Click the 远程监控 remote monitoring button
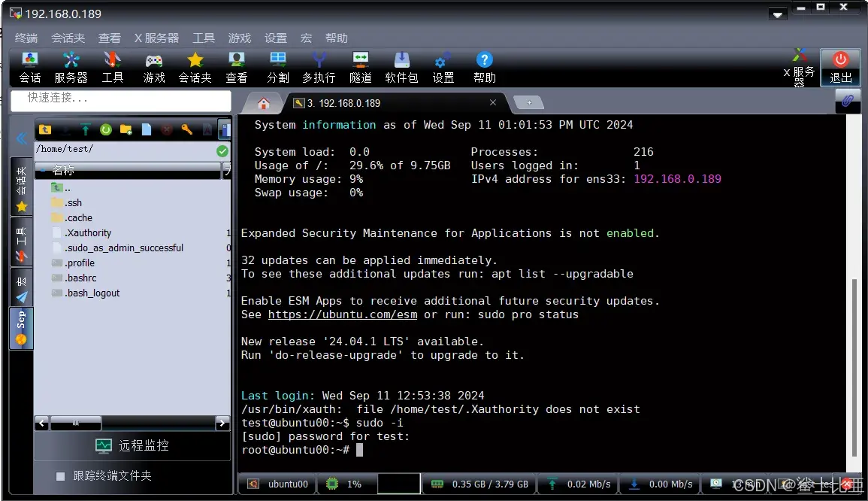Screen dimensions: 868x501 pos(132,445)
